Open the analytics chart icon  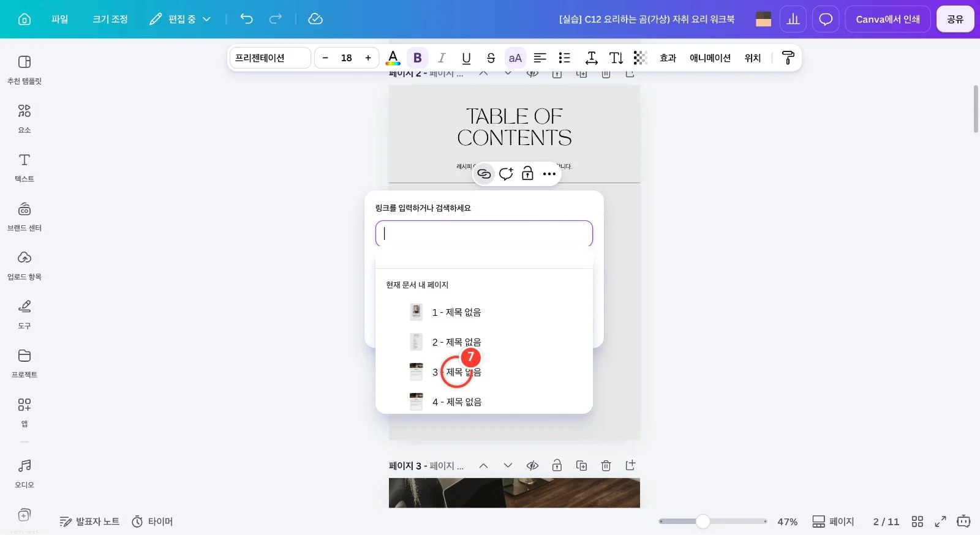click(793, 19)
